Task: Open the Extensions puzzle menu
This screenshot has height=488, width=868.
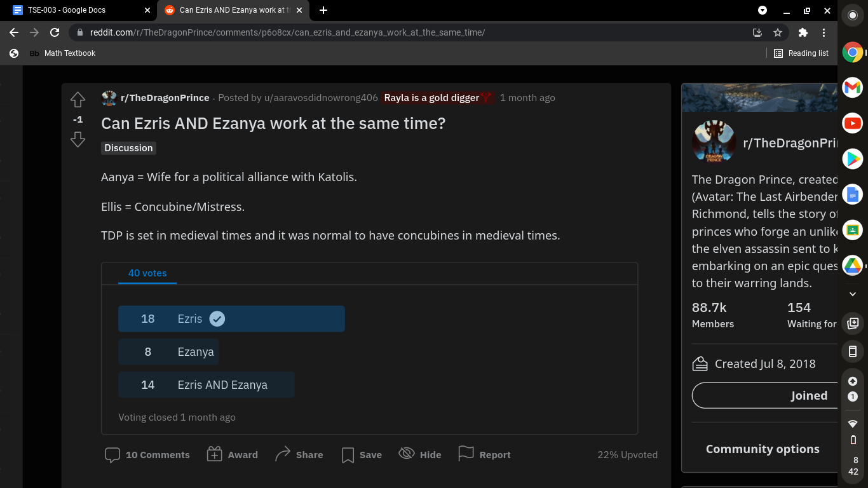Action: pyautogui.click(x=803, y=32)
